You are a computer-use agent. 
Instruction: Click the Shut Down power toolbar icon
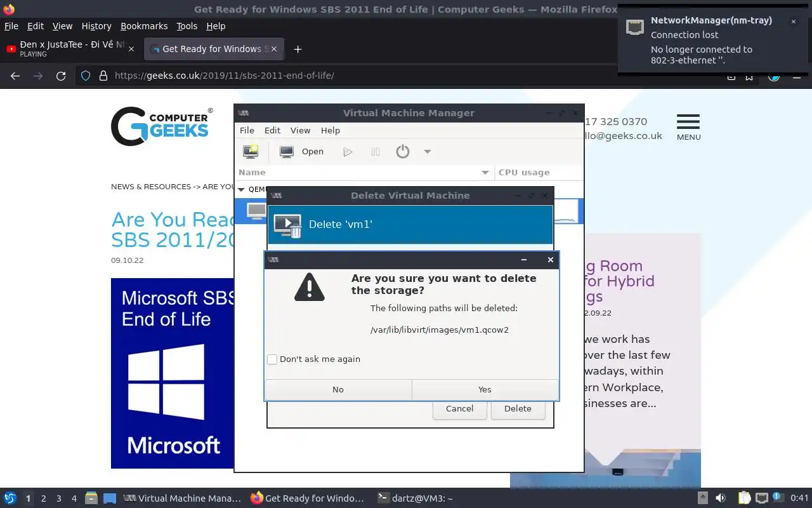point(403,152)
